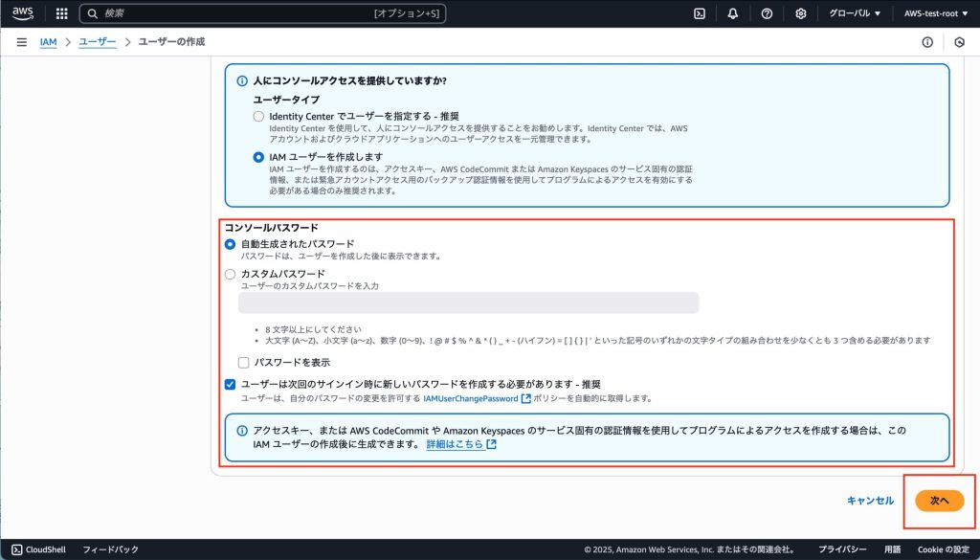This screenshot has width=980, height=560.
Task: Focus the top 検索 search field
Action: pos(262,13)
